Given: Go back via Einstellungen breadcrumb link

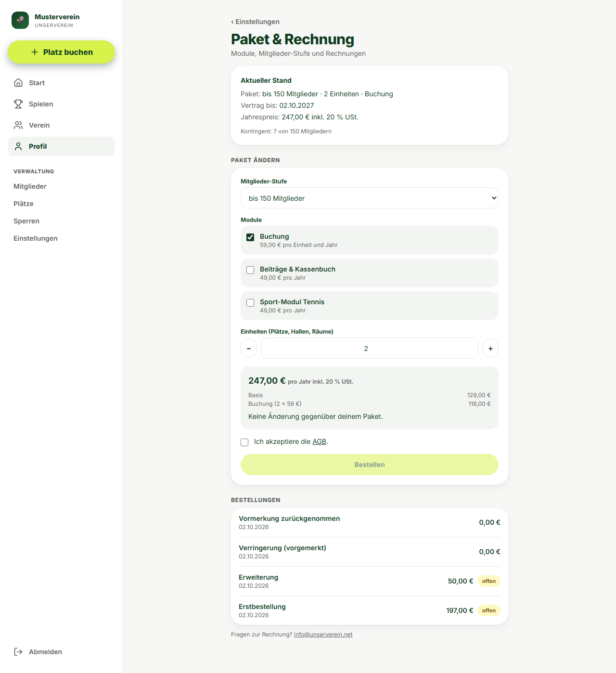Looking at the screenshot, I should (255, 22).
